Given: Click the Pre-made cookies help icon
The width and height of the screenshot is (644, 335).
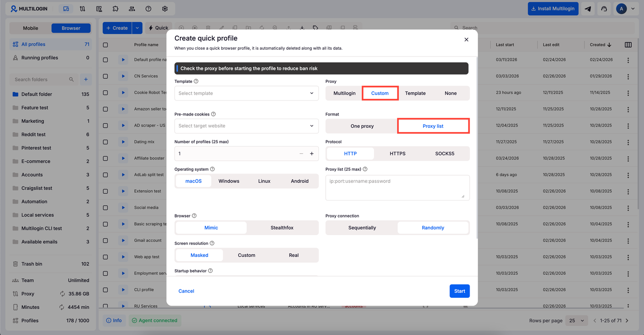Looking at the screenshot, I should [213, 114].
